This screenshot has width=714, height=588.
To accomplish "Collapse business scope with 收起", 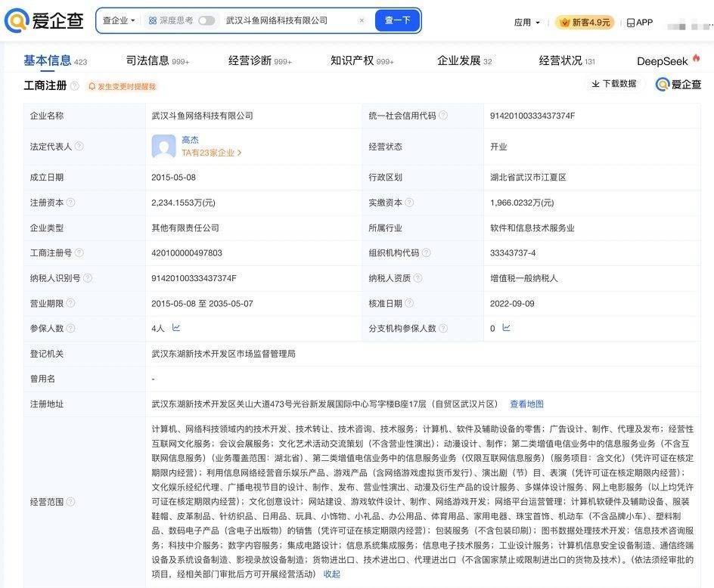I will pyautogui.click(x=331, y=574).
